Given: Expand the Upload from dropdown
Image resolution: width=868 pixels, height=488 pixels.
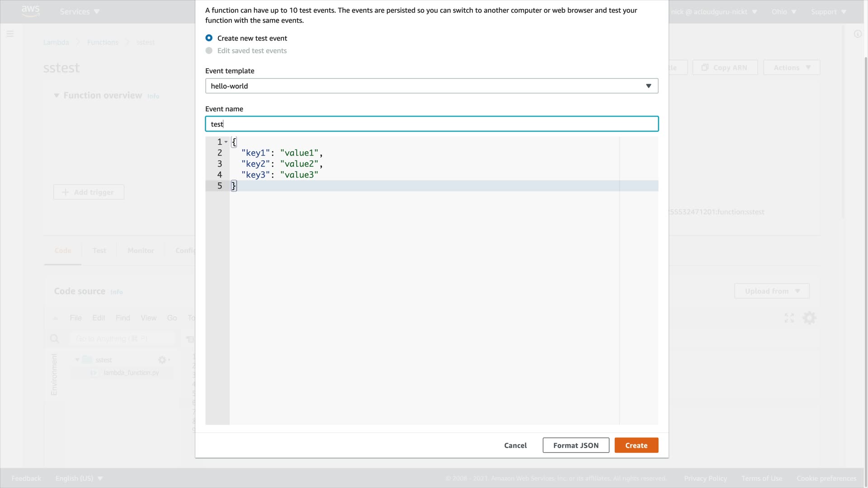Looking at the screenshot, I should pos(772,291).
